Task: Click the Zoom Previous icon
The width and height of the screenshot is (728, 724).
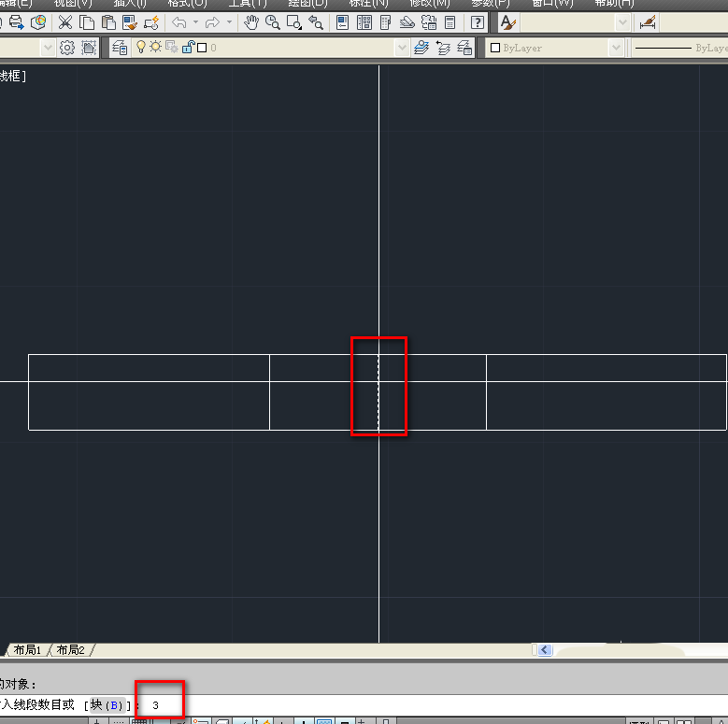Action: [316, 21]
